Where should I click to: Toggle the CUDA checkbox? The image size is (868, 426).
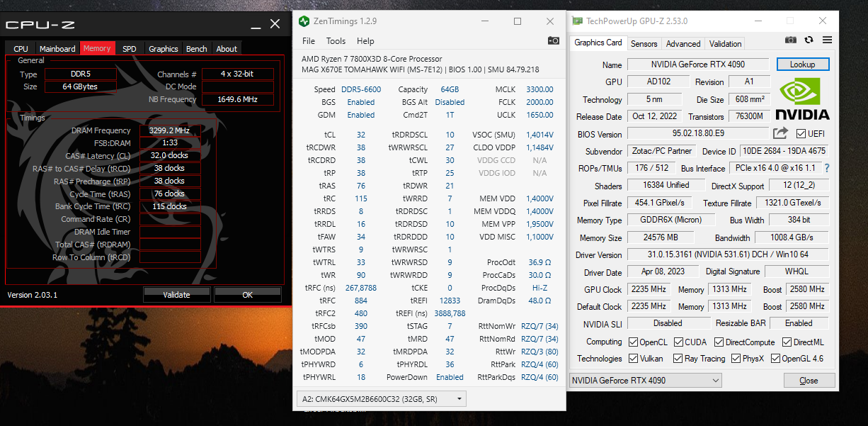[678, 342]
